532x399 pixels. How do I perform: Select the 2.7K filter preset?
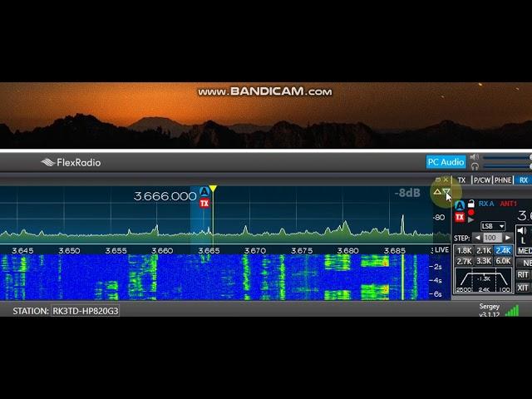coord(464,261)
